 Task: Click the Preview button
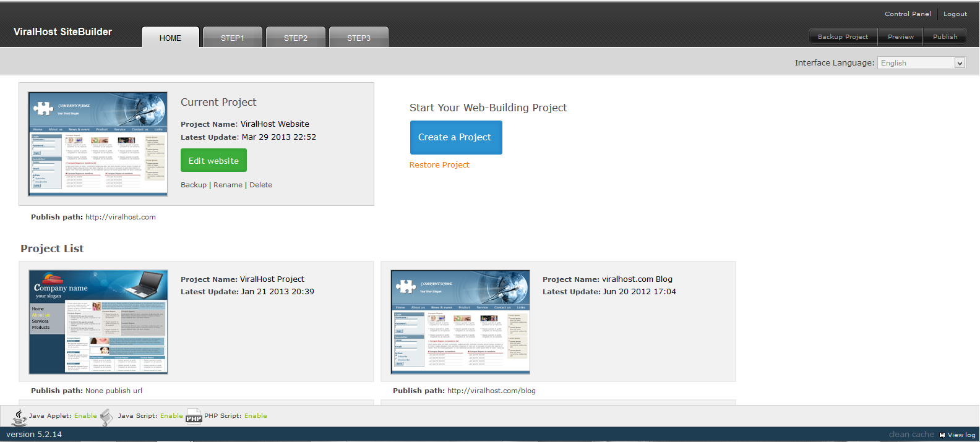pyautogui.click(x=901, y=36)
